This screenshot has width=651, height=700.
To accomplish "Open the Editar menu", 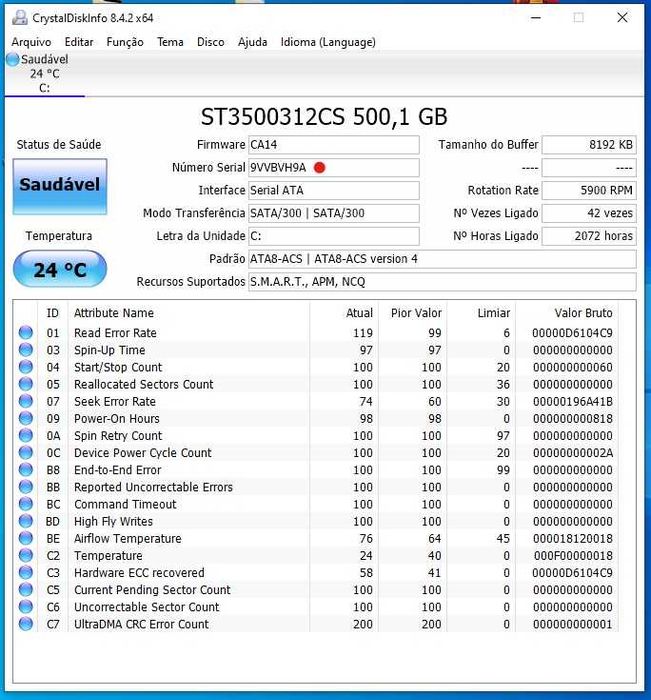I will pyautogui.click(x=79, y=42).
